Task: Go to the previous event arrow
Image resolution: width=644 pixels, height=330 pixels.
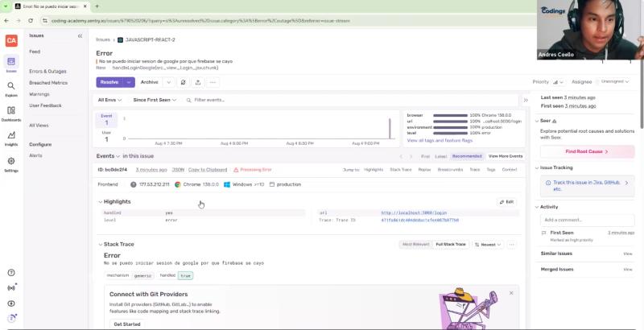Action: point(402,156)
